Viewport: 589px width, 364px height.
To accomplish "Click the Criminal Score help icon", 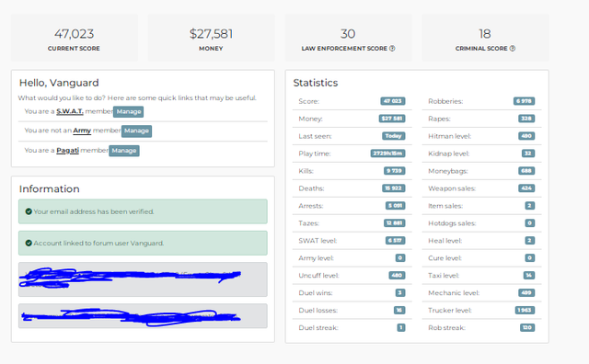I will 513,49.
